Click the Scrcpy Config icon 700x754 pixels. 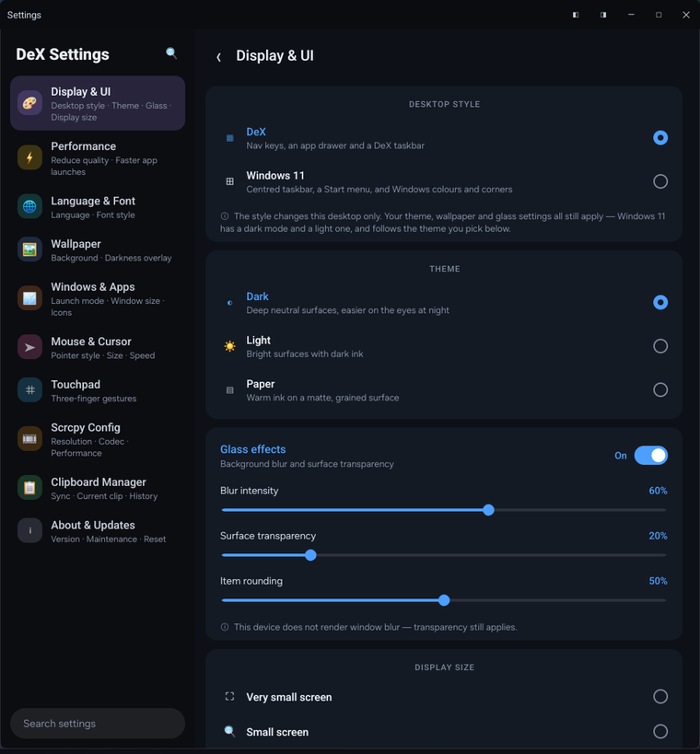coord(29,439)
